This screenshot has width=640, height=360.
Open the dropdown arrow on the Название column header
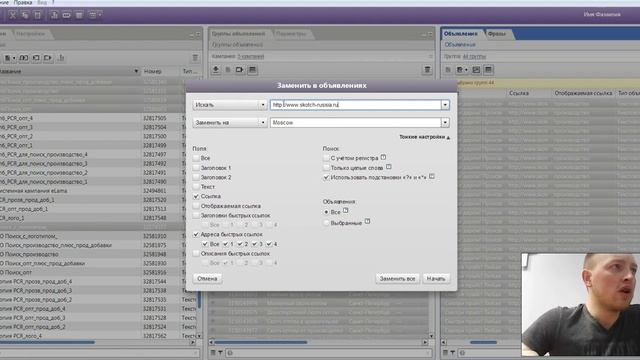click(x=136, y=71)
